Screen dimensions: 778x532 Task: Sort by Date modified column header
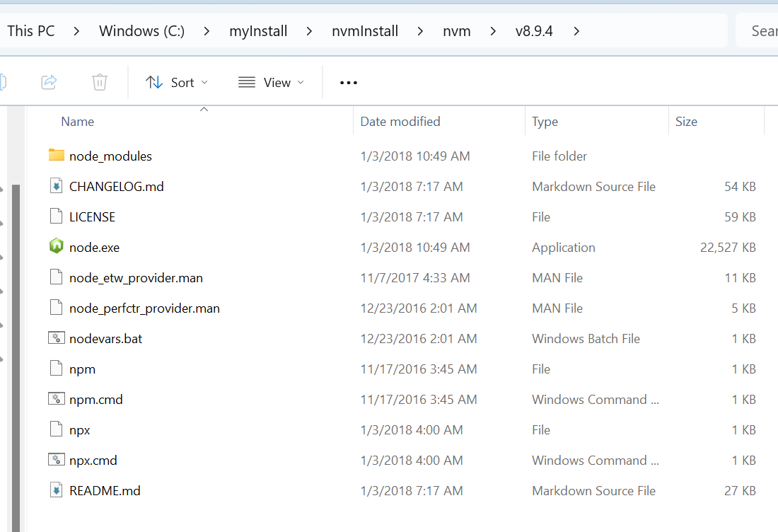tap(400, 122)
